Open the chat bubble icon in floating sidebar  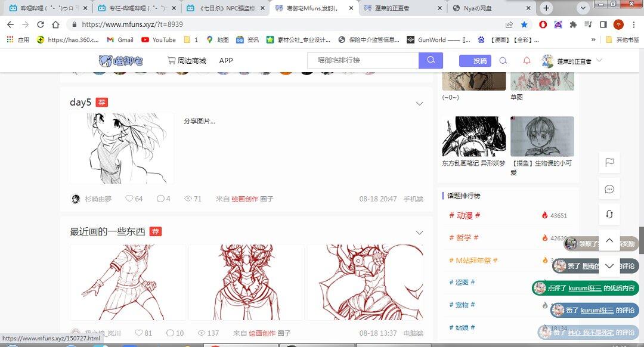(609, 189)
